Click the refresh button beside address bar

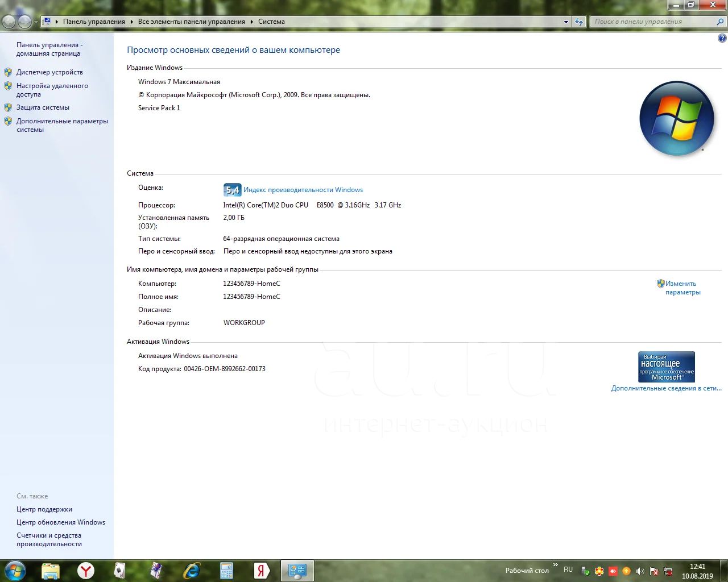click(579, 22)
